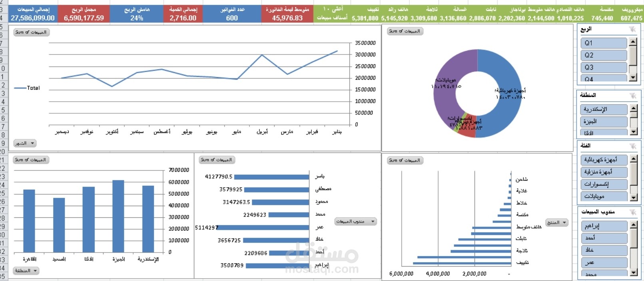Select total quantity cell 2,716.00
The height and width of the screenshot is (281, 644).
183,18
